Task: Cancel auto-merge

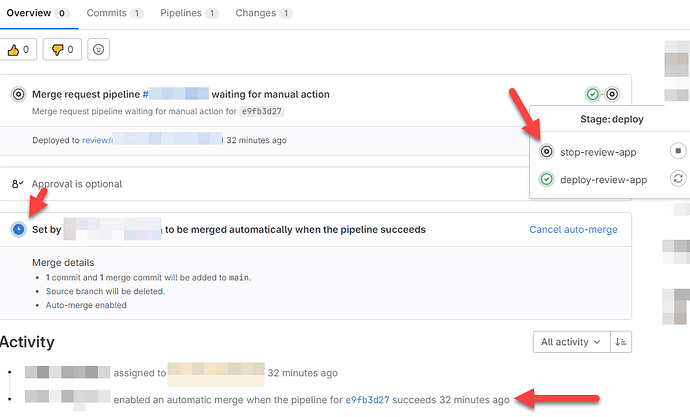Action: [573, 229]
